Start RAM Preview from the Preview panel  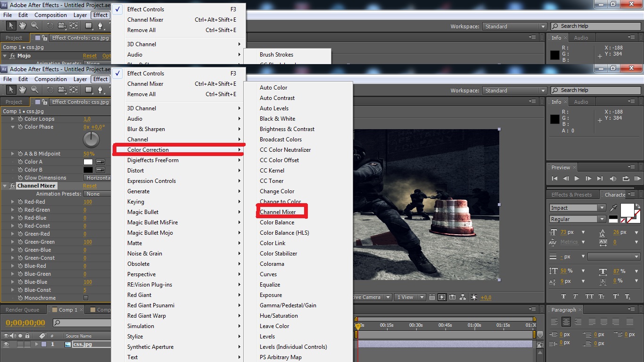[x=637, y=179]
